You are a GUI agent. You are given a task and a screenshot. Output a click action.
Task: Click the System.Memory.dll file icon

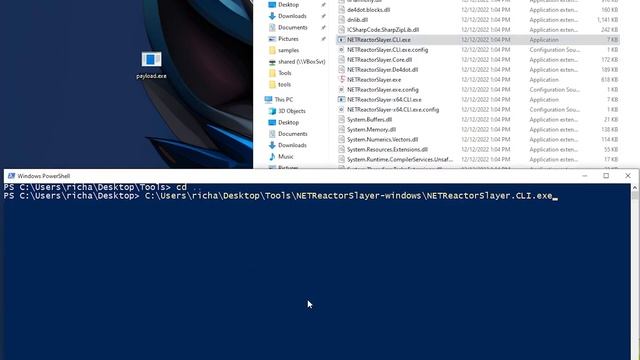pos(342,129)
